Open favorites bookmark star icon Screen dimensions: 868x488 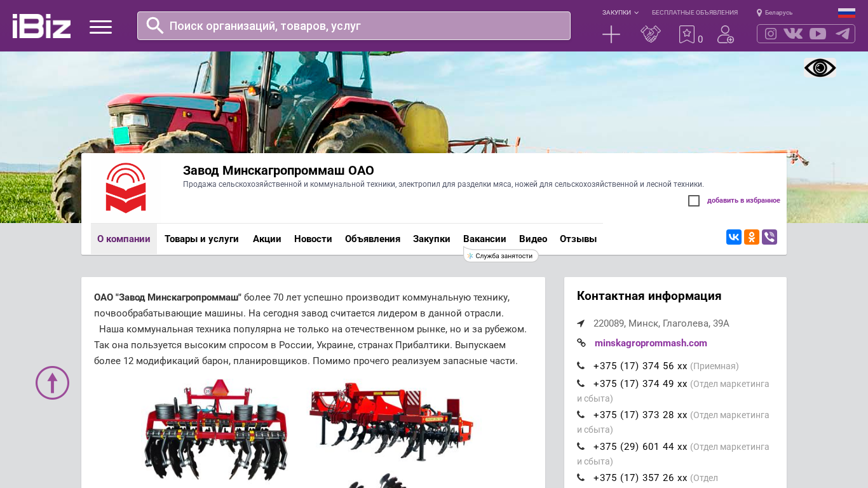coord(687,34)
